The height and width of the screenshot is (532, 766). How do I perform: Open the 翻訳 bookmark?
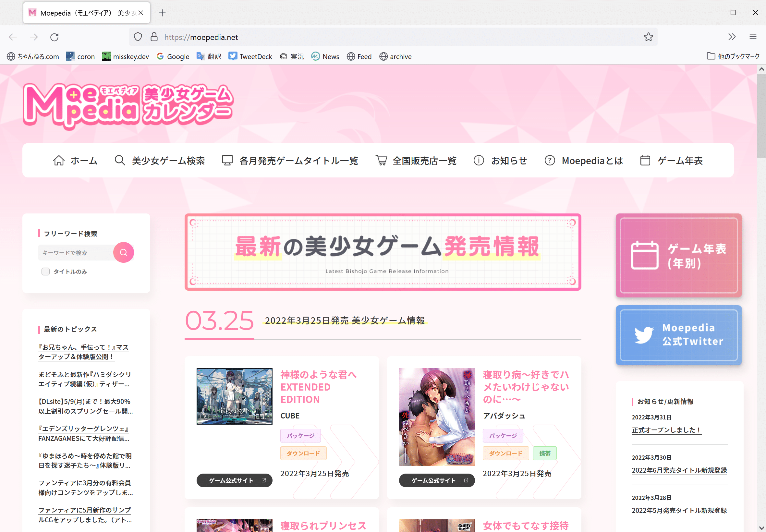209,57
